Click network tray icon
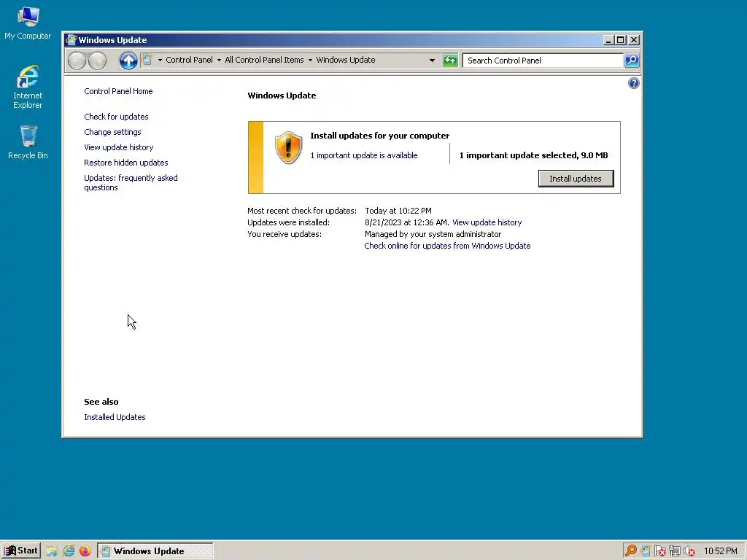Screen dimensions: 747x560 click(675, 551)
